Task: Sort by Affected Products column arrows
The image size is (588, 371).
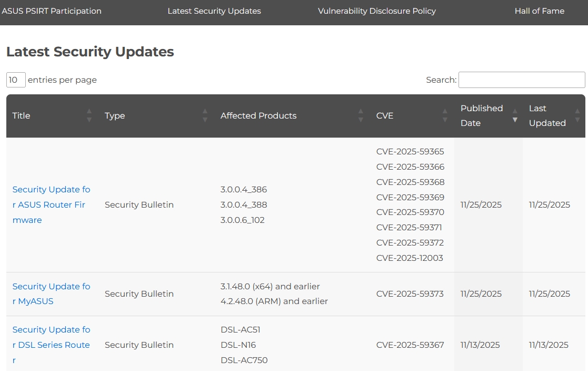Action: coord(361,116)
